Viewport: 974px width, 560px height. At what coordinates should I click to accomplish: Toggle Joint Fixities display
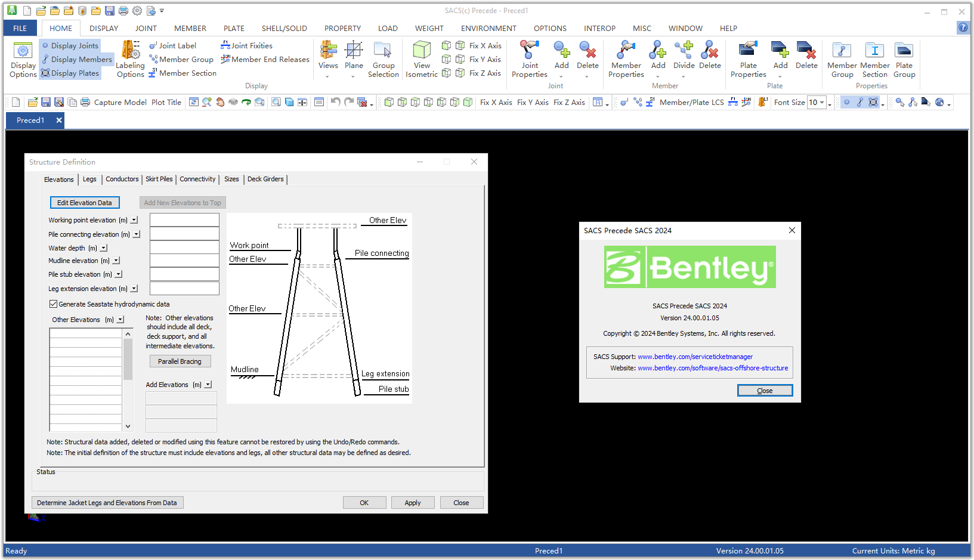pos(246,45)
